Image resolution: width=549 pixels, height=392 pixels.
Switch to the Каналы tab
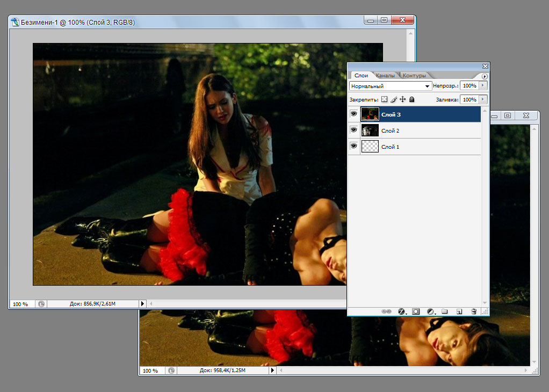point(386,76)
